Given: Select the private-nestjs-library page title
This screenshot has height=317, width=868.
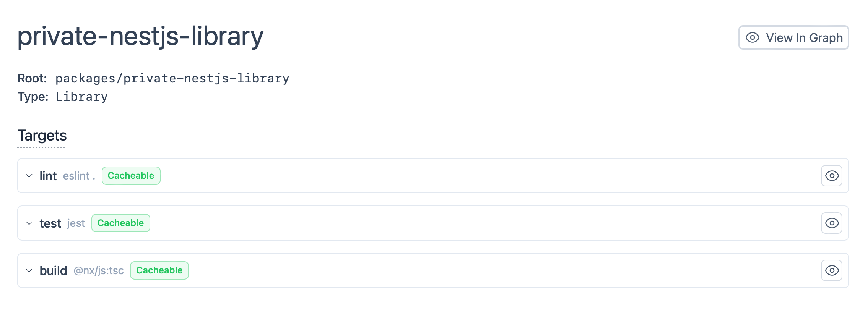Looking at the screenshot, I should 141,37.
